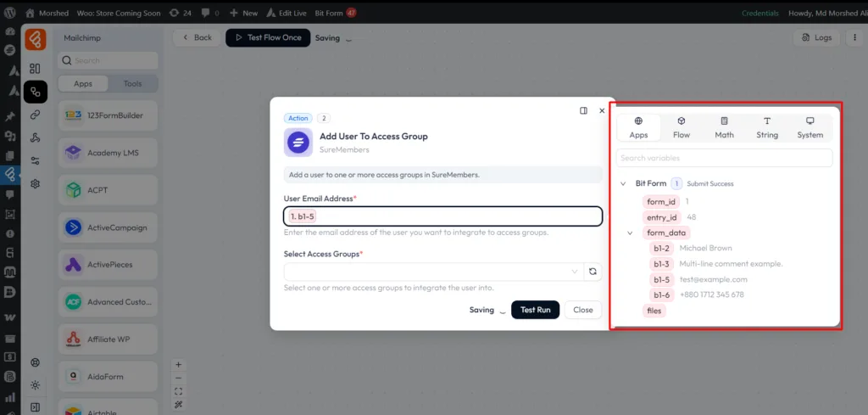Click the app Search field in left panel
The width and height of the screenshot is (868, 415).
[x=108, y=60]
